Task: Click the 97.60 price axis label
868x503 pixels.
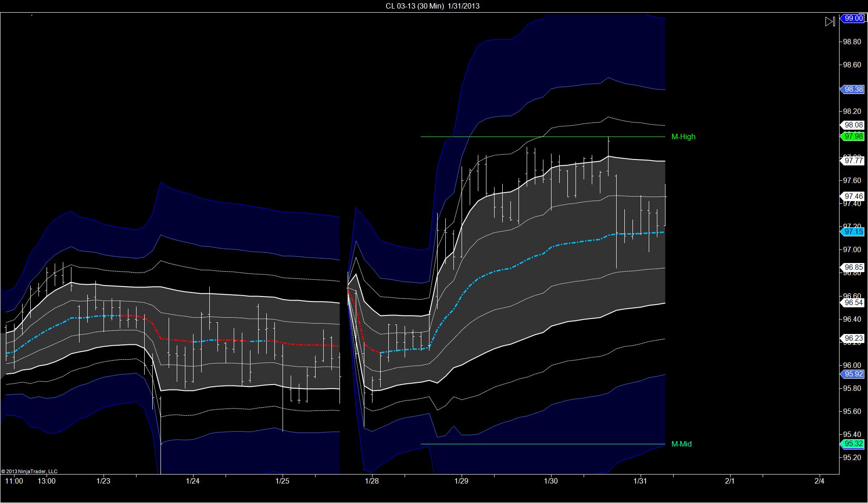Action: point(852,181)
